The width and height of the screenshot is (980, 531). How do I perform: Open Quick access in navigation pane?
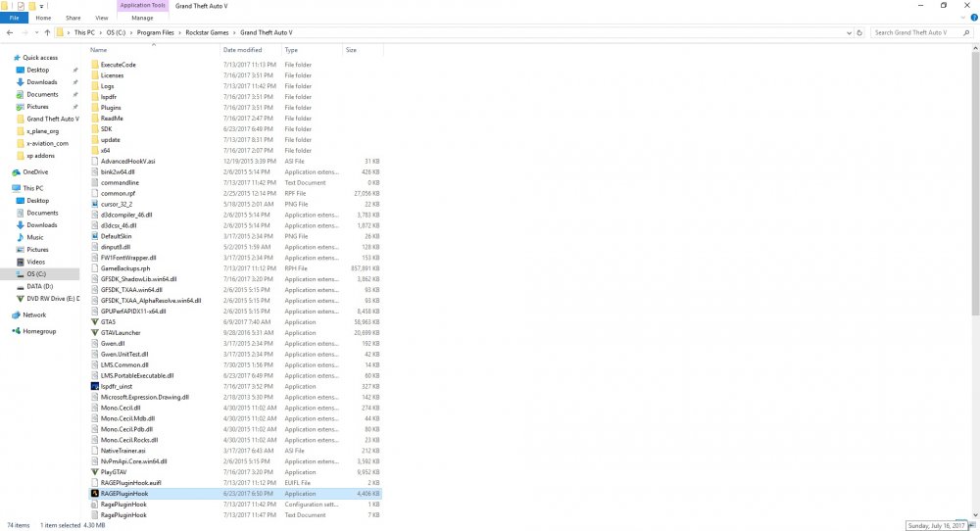coord(40,58)
